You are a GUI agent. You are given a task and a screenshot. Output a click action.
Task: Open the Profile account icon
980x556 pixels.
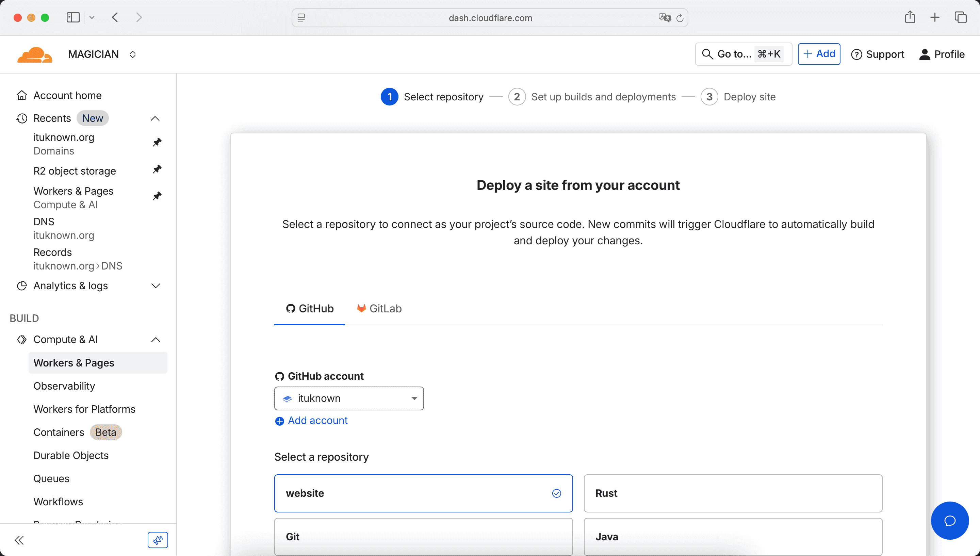click(925, 54)
